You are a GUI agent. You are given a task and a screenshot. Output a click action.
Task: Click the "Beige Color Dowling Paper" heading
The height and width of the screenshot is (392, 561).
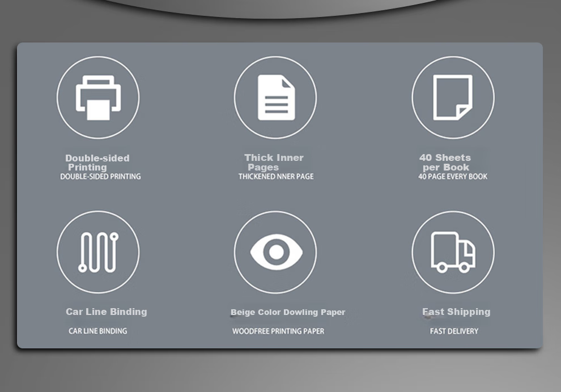coord(288,312)
